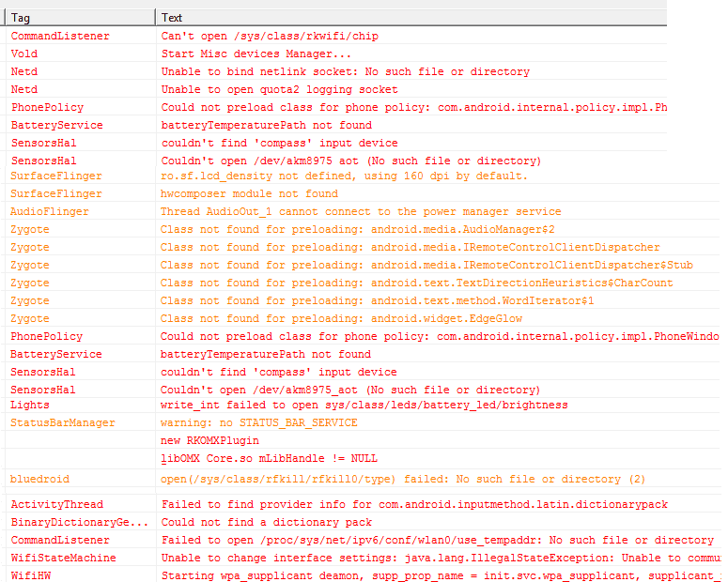
Task: Select "Could not find a dictionary pack" message
Action: (x=266, y=522)
